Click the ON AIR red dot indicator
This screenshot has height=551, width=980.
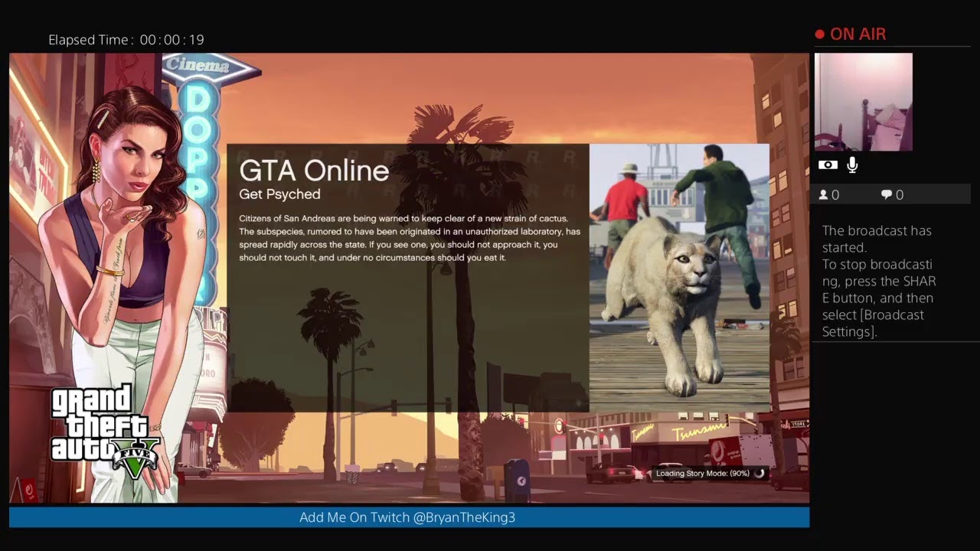[x=819, y=34]
